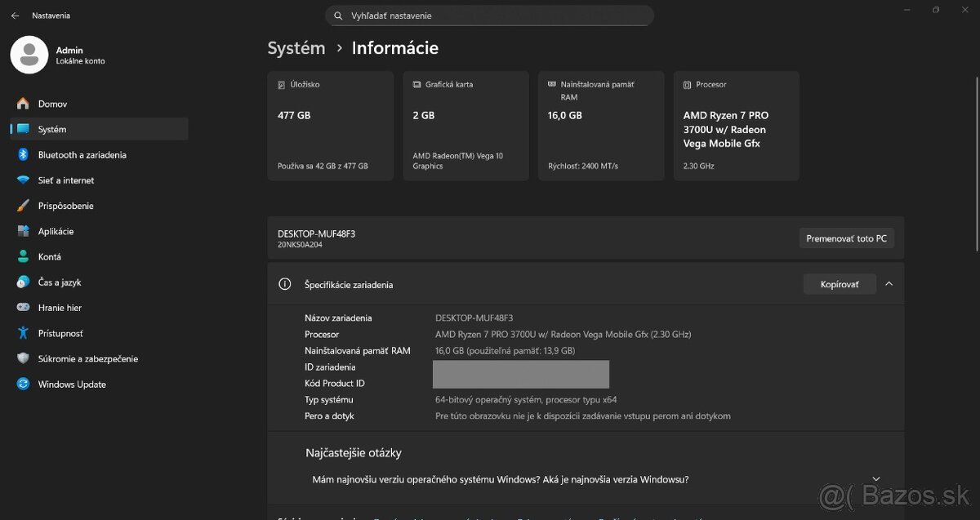980x520 pixels.
Task: Open Sieť a internet via its globe icon
Action: click(24, 180)
